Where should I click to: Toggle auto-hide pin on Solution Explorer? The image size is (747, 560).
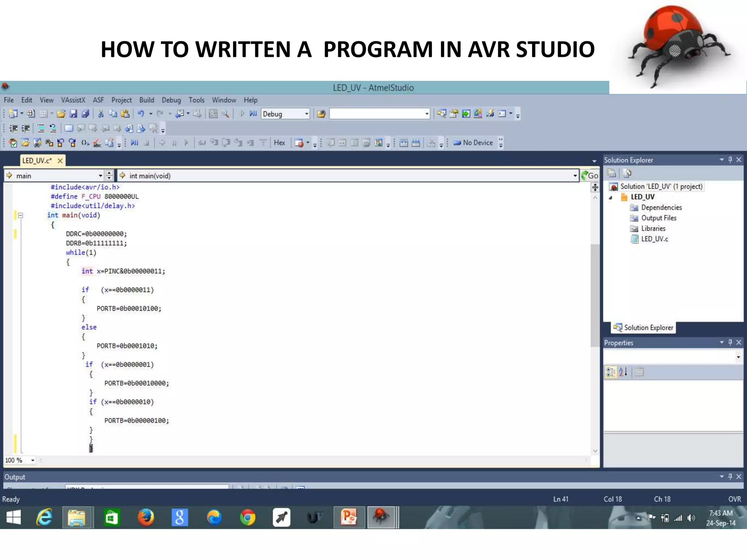pos(730,160)
